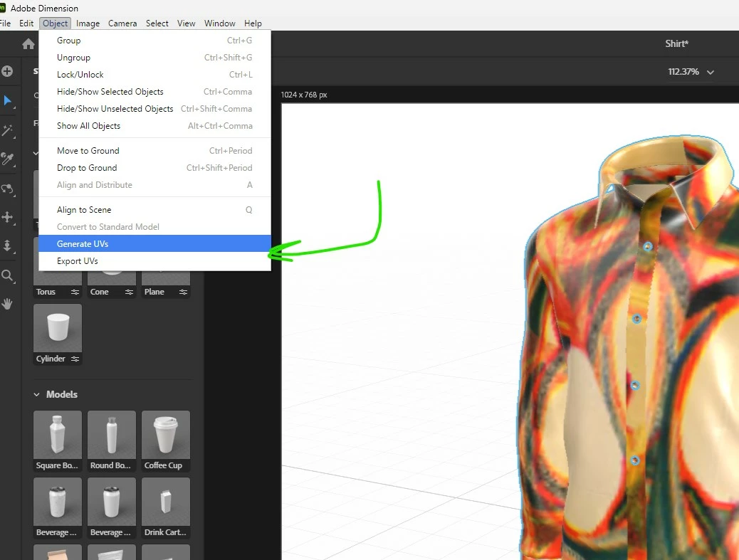Open Cylinder shape settings sliders icon
Viewport: 739px width, 560px height.
coord(75,359)
